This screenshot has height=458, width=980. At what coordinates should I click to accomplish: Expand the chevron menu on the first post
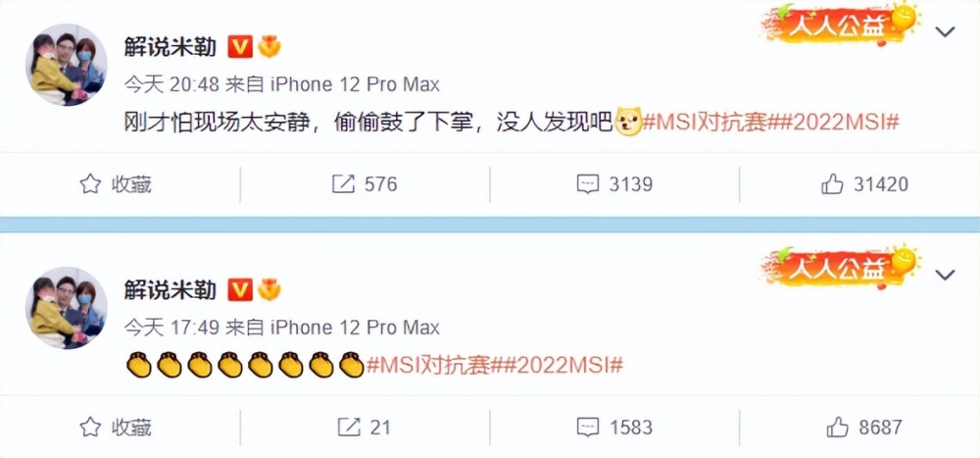point(945,32)
